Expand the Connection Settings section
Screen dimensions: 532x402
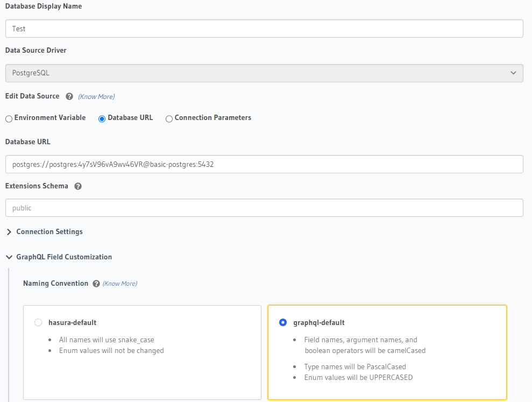coord(48,232)
